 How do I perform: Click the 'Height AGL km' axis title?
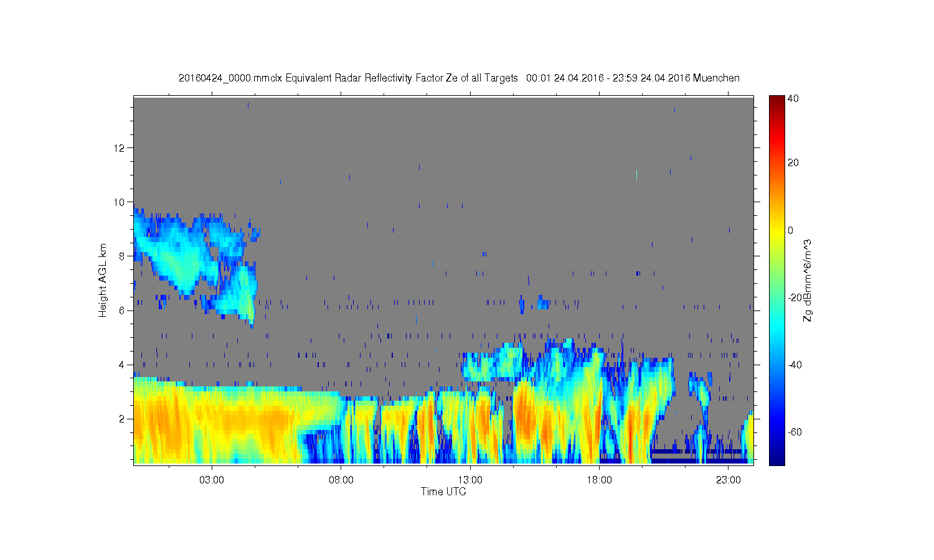[x=103, y=280]
